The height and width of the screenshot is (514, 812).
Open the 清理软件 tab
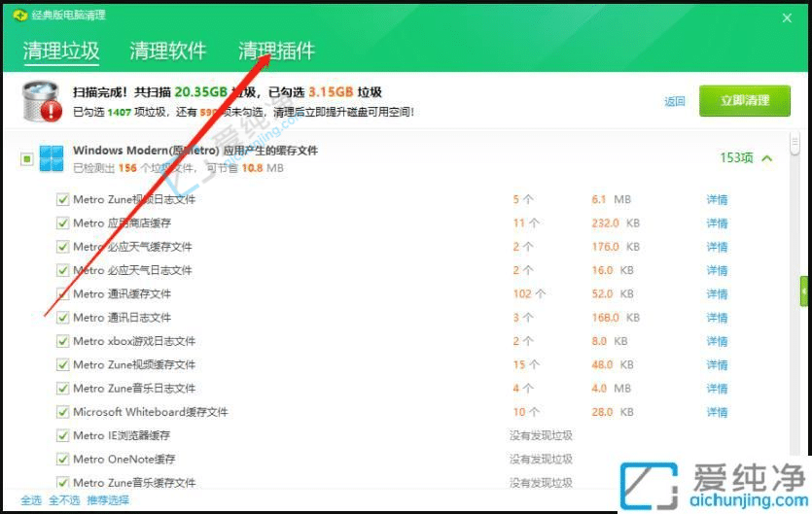click(x=168, y=51)
